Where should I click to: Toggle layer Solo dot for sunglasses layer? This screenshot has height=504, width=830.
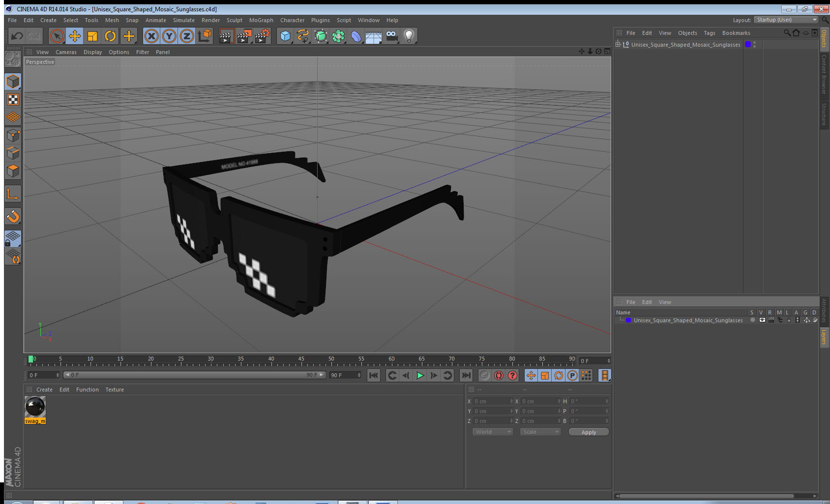pos(752,320)
